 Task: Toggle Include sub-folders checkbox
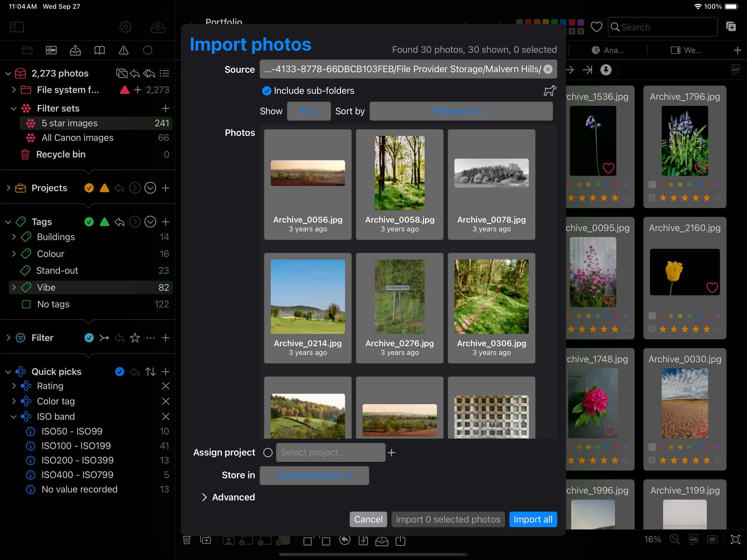point(266,91)
